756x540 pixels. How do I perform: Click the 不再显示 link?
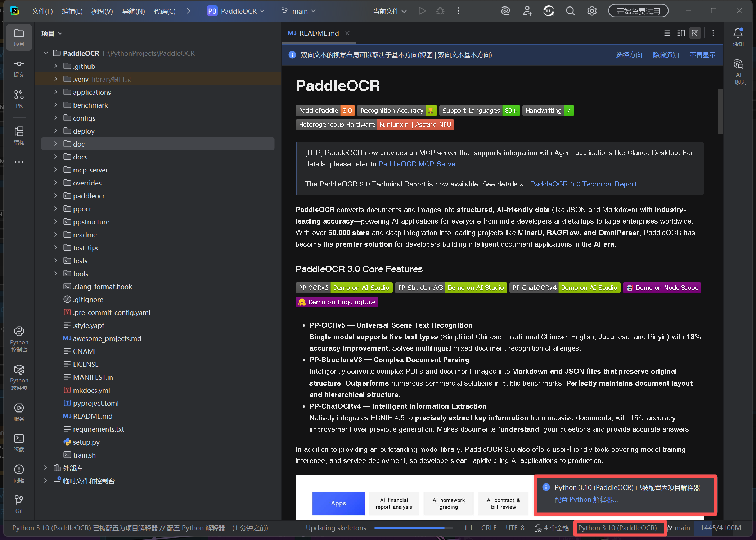click(x=702, y=55)
